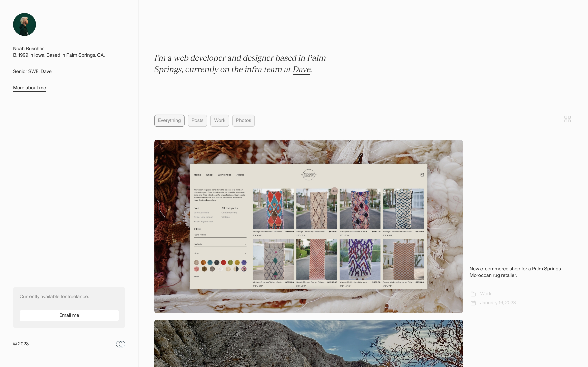Click Noah Buscher's profile avatar
This screenshot has height=367, width=588.
(24, 24)
